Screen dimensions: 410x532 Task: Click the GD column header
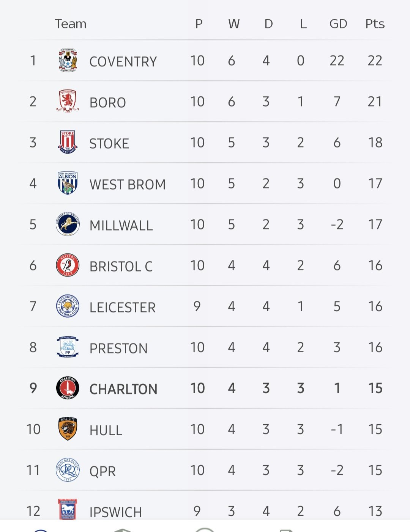point(338,24)
